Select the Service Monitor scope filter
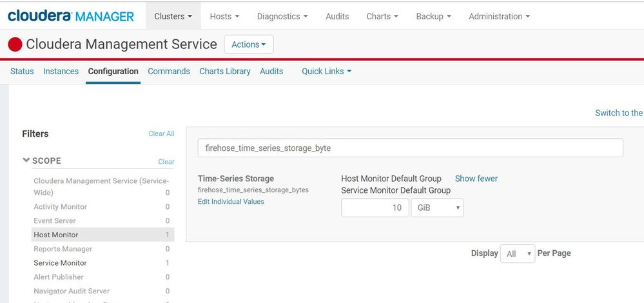The width and height of the screenshot is (644, 303). [60, 263]
